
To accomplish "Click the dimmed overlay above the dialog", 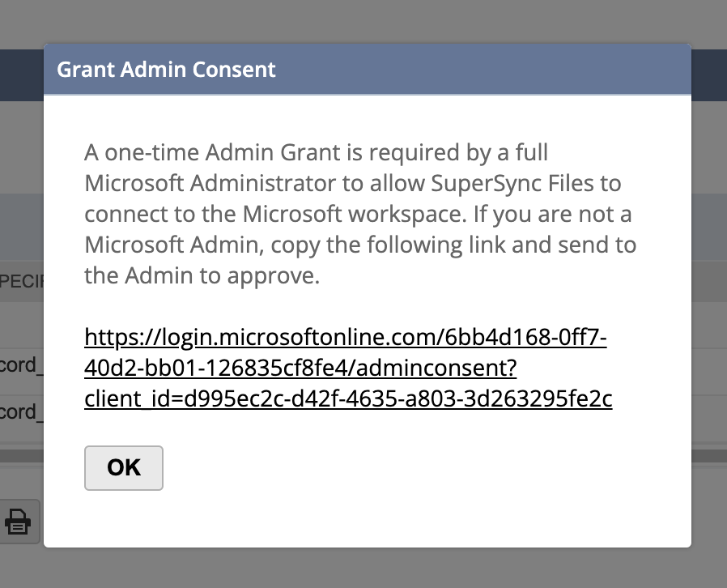I will tap(364, 20).
